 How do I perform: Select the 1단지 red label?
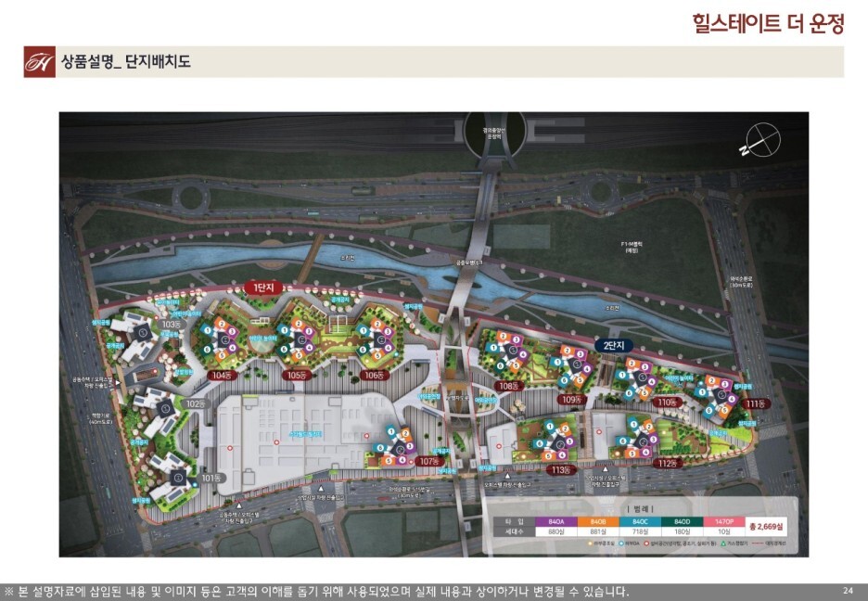[x=263, y=288]
